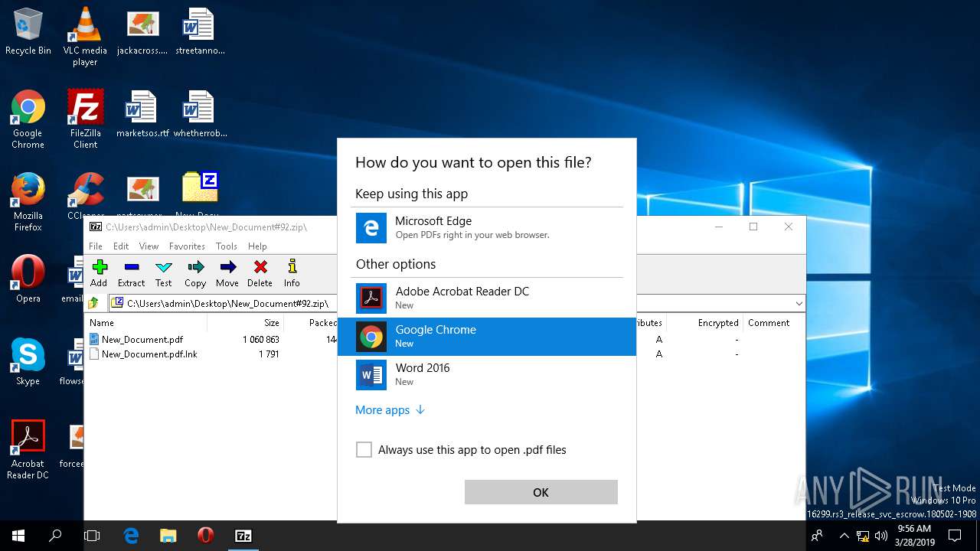Screen dimensions: 980x551
Task: Click the up-folder icon beside address bar
Action: [x=93, y=303]
